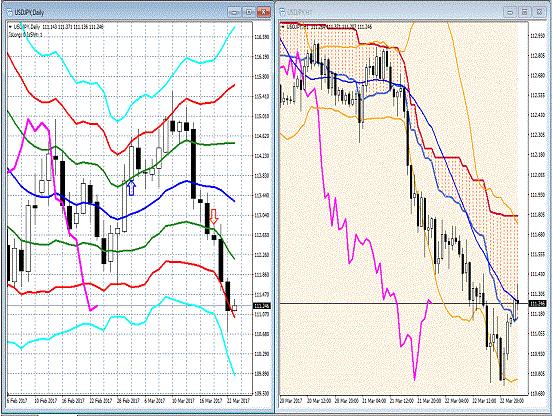Click the long/short position text under the USDJPY,Daily label
Screen dimensions: 552x416
click(x=25, y=34)
